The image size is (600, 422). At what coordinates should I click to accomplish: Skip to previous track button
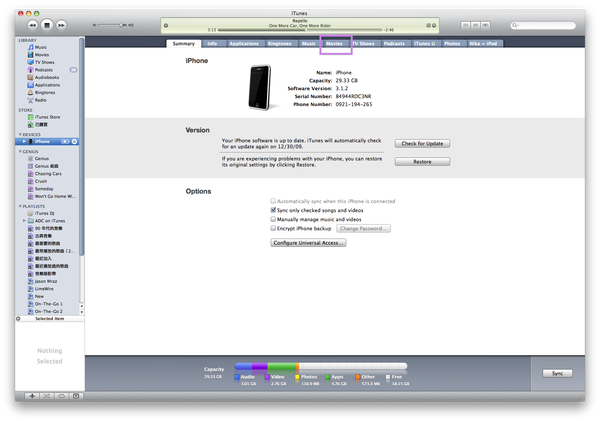(x=33, y=25)
